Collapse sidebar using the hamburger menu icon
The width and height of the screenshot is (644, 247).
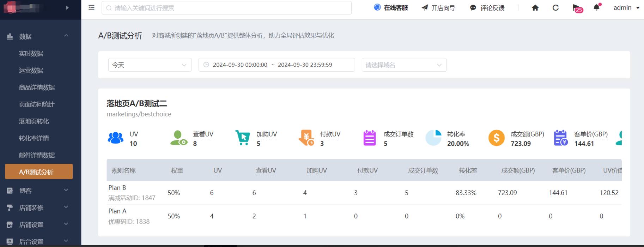coord(91,7)
